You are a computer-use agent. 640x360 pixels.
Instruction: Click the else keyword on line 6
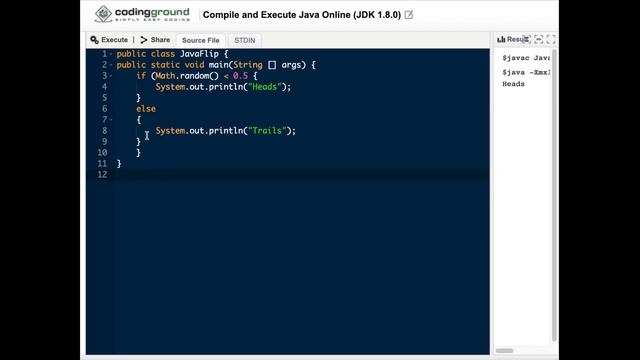(146, 109)
